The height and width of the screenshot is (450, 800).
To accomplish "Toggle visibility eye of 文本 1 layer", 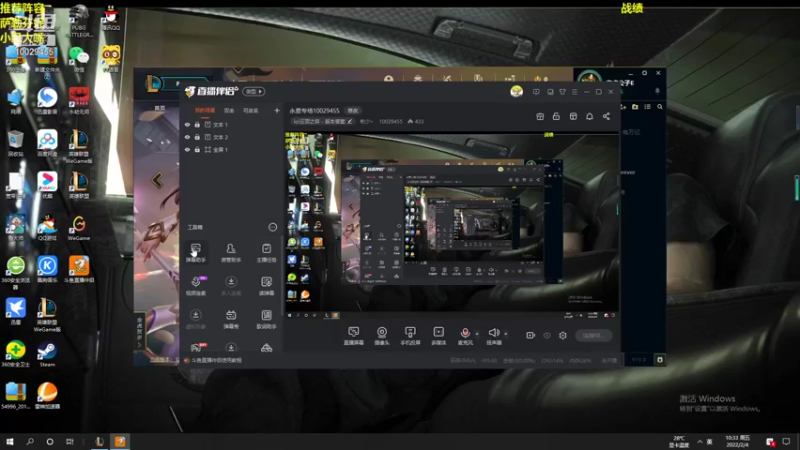I will tap(187, 124).
